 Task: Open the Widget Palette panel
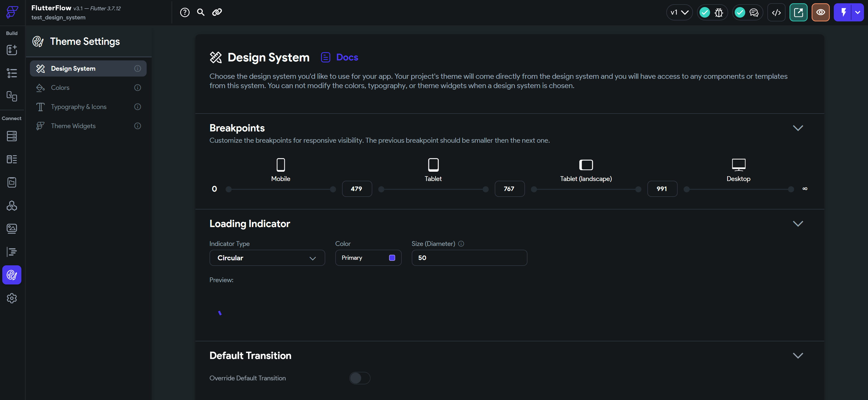tap(12, 50)
